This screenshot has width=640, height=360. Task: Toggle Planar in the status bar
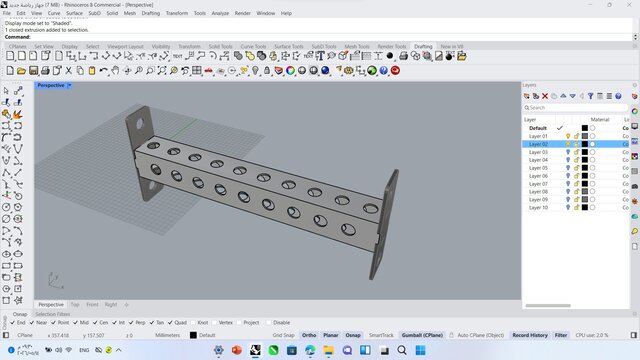(x=331, y=335)
